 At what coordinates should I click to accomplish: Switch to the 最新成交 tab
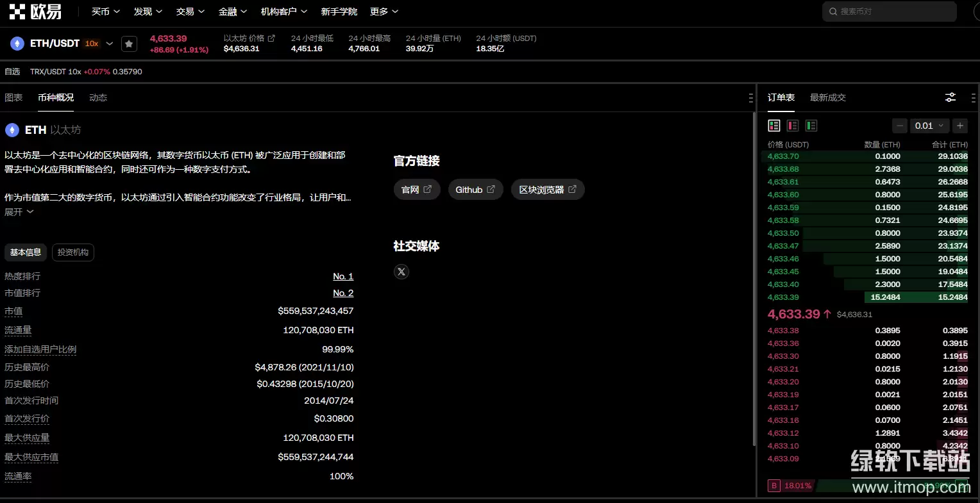tap(827, 97)
